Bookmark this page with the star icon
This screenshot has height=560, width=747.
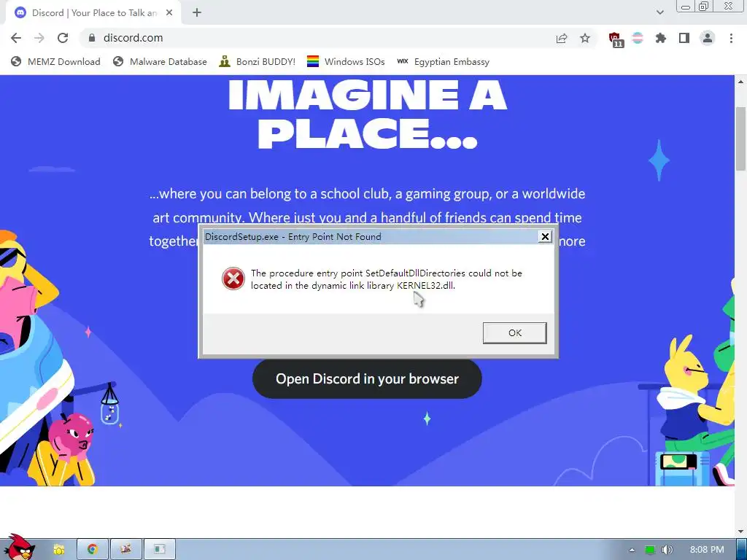585,38
